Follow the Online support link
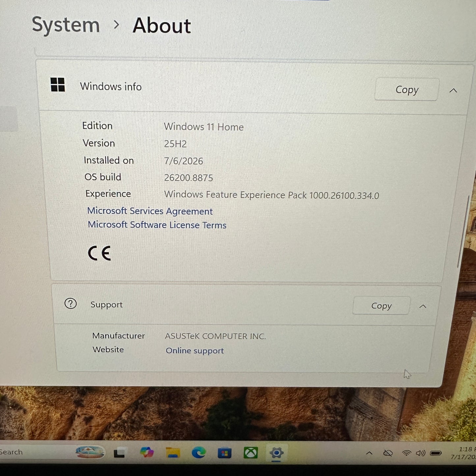The width and height of the screenshot is (476, 476). [195, 350]
